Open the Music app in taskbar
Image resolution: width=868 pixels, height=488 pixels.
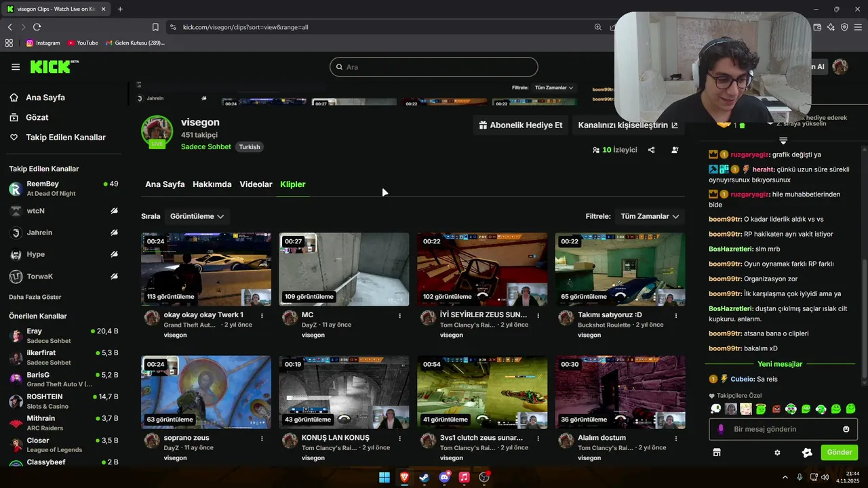(x=464, y=477)
